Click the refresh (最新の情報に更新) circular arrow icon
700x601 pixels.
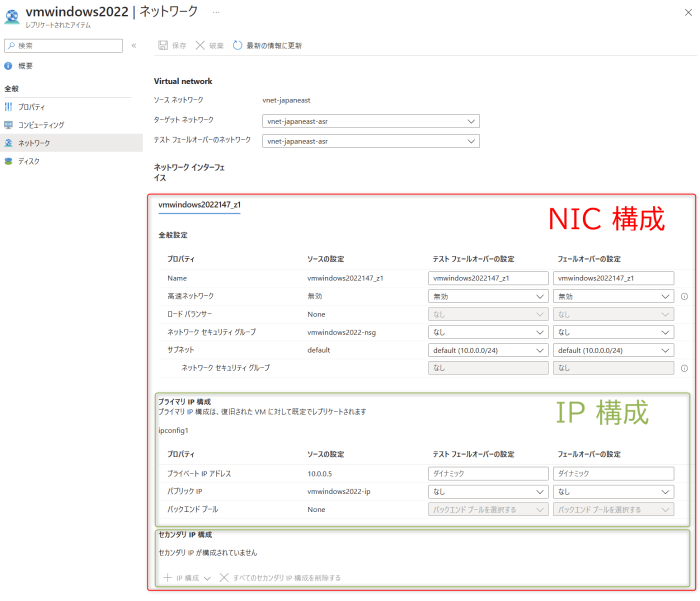click(x=237, y=45)
